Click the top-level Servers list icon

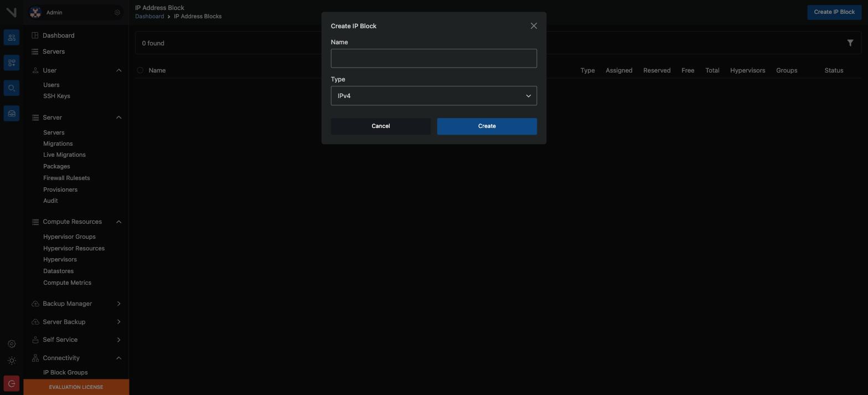[35, 52]
